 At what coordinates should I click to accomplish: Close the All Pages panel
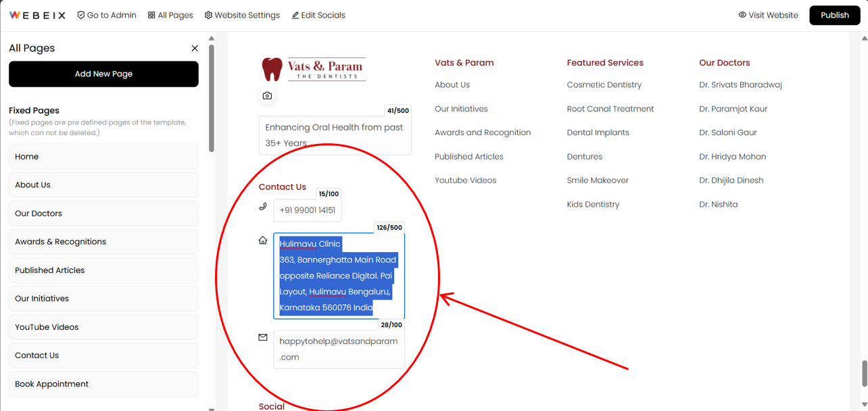point(195,48)
